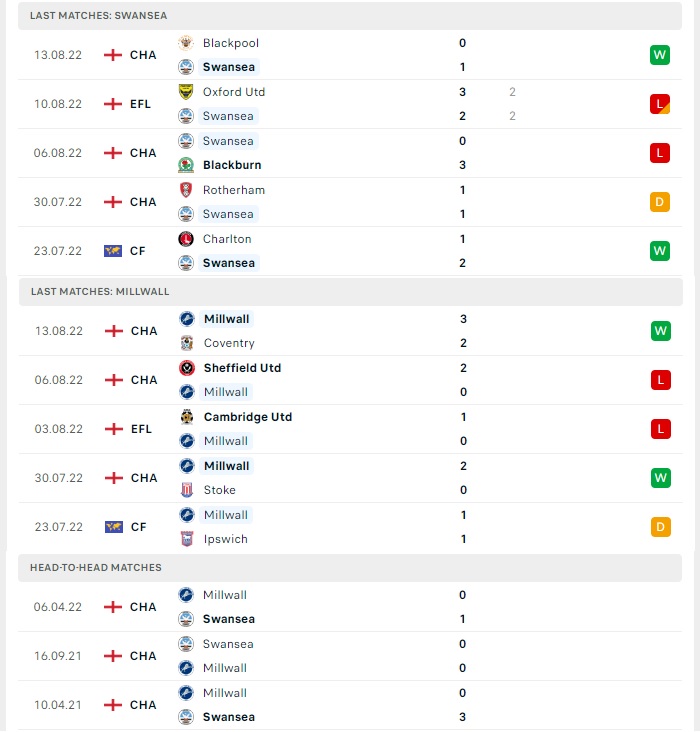
Task: Click the Blackburn Rovers crest icon
Action: 186,165
